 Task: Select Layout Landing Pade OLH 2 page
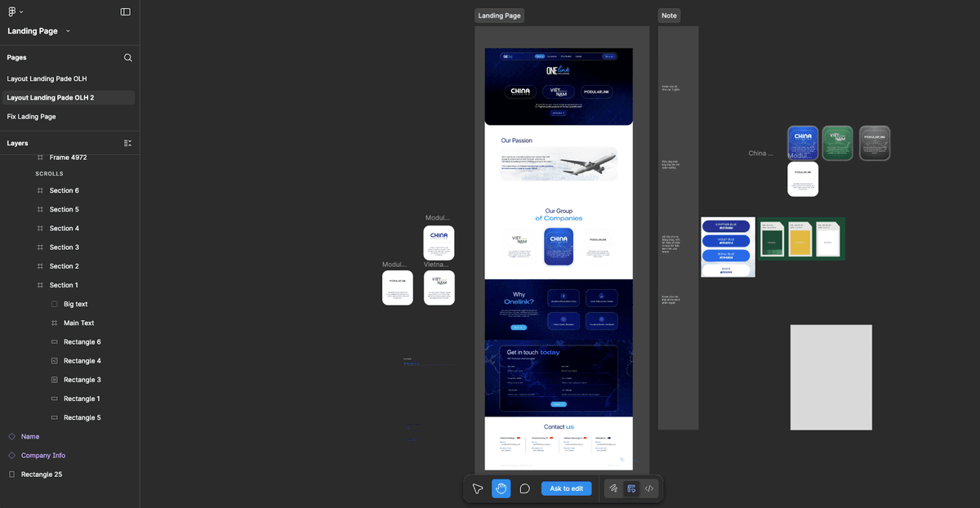[69, 97]
